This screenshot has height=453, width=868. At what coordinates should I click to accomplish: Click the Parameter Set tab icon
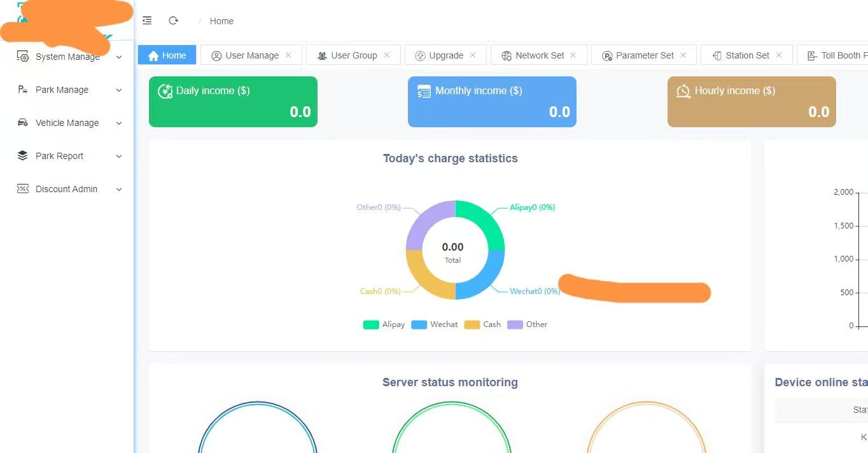(607, 55)
